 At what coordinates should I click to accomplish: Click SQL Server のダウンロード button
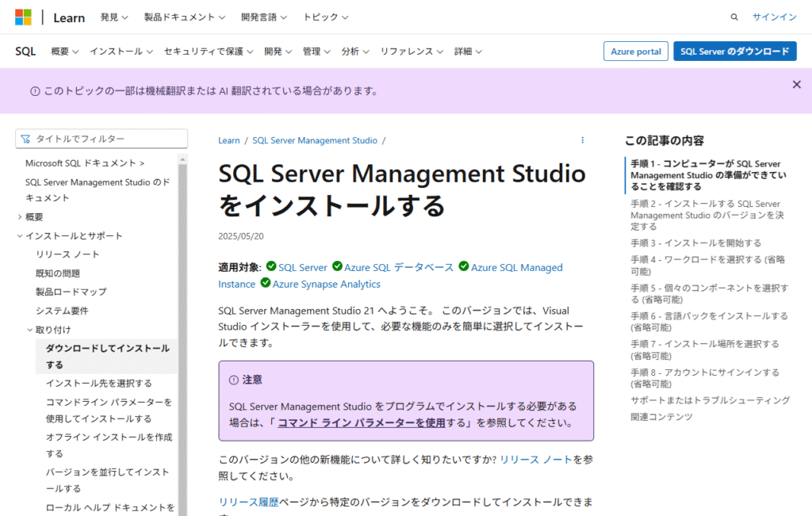pyautogui.click(x=734, y=52)
